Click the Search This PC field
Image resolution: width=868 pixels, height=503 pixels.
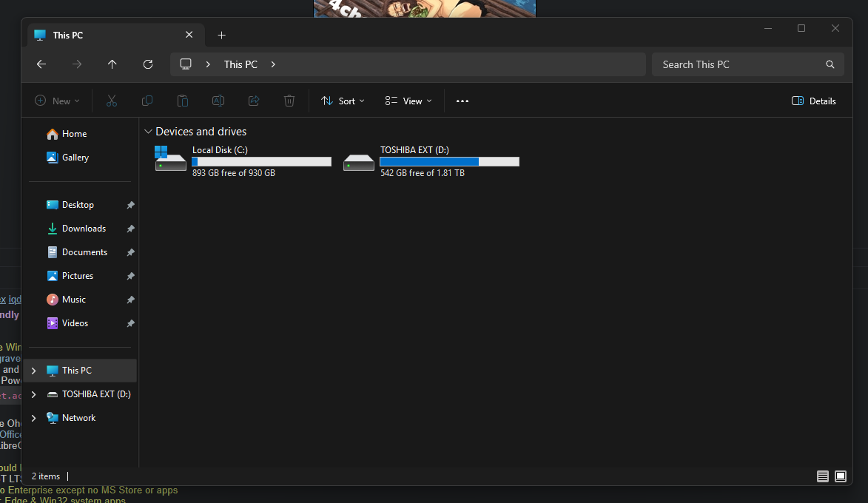pos(747,64)
